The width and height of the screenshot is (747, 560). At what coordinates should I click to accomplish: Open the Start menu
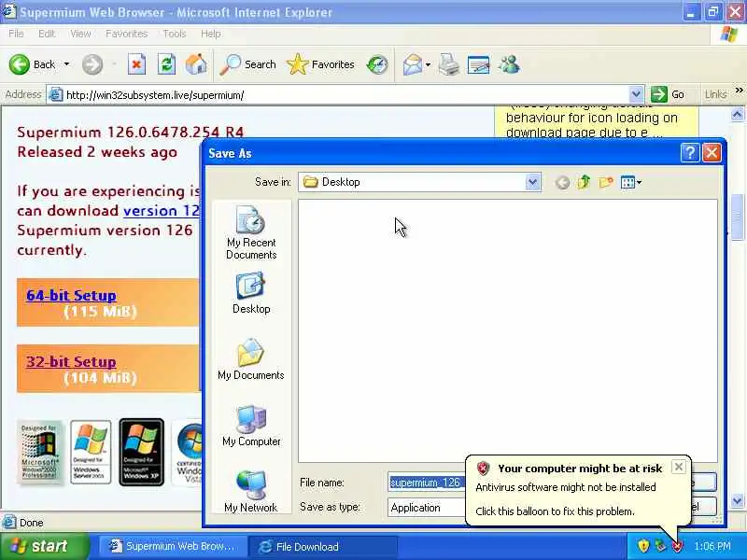(x=44, y=546)
